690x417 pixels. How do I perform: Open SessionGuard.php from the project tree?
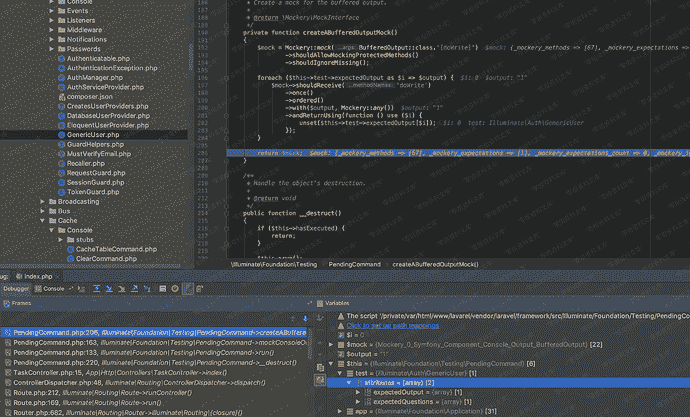point(96,182)
